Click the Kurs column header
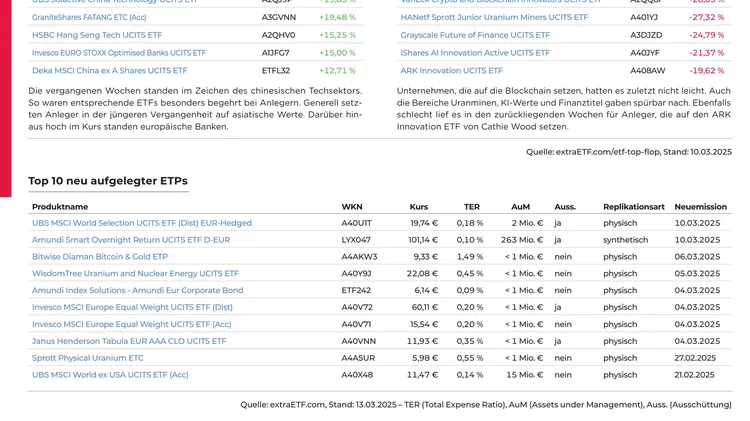 (419, 207)
